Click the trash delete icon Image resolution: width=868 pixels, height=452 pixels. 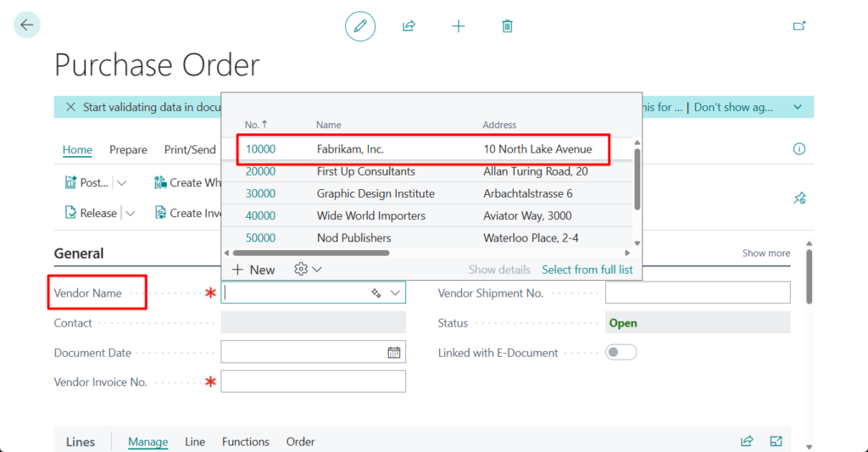click(507, 26)
